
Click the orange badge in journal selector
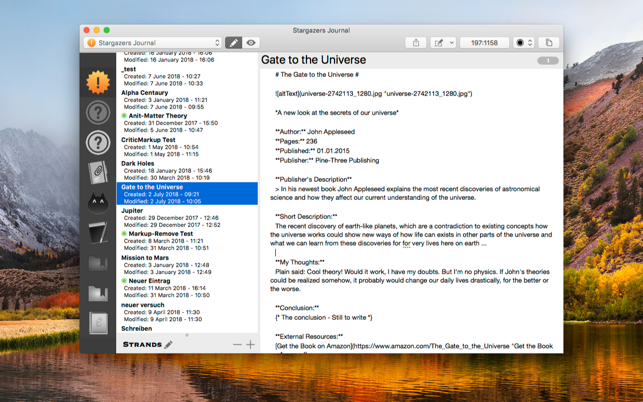coord(91,43)
